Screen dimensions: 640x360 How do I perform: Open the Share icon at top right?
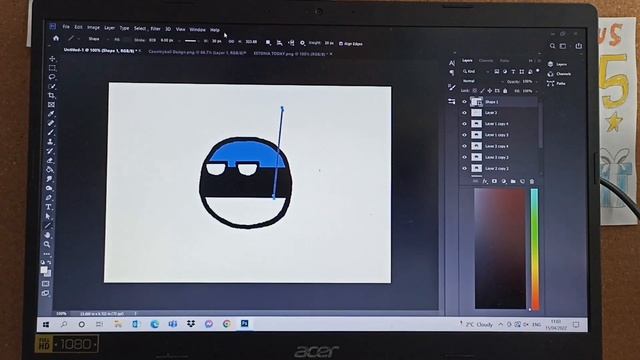pos(579,46)
